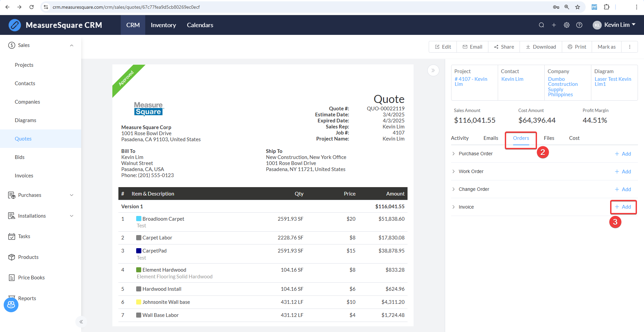Add a Change Order
This screenshot has height=332, width=644.
coord(623,189)
